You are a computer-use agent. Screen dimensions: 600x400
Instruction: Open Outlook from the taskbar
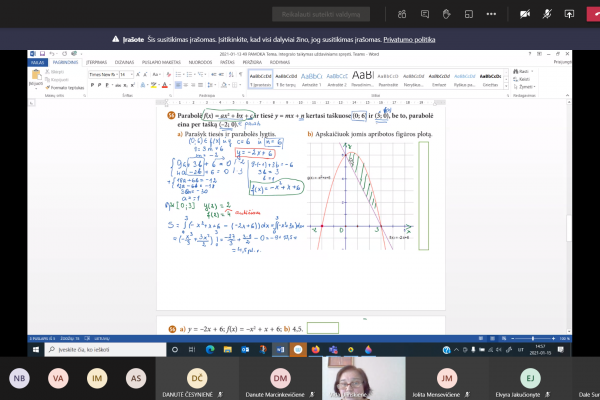(245, 349)
